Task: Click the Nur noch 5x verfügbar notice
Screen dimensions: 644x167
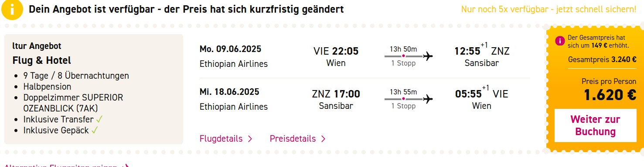Action: 549,9
